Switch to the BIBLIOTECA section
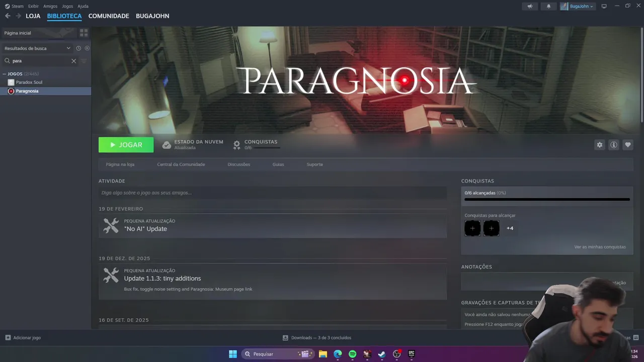This screenshot has width=644, height=362. [64, 16]
